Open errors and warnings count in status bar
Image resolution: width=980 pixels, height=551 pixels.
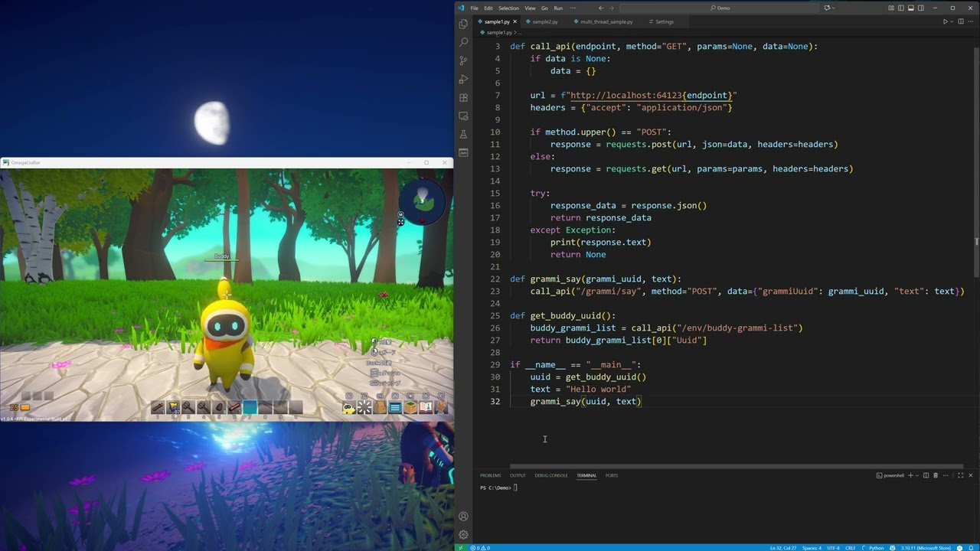coord(480,548)
